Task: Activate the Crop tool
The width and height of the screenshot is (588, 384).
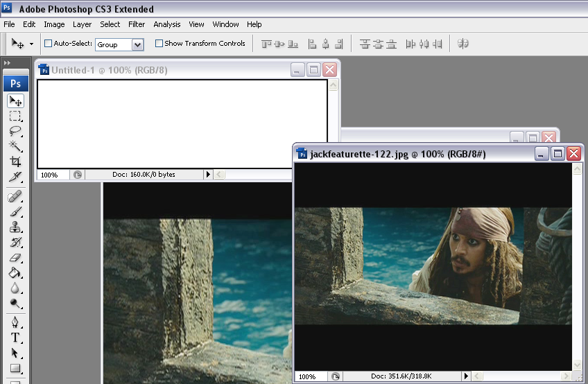Action: tap(15, 162)
